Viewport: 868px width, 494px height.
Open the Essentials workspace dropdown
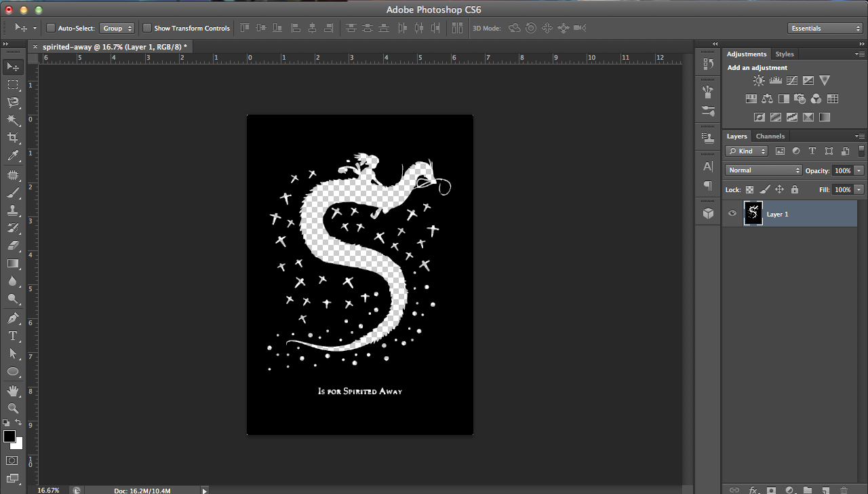(825, 28)
